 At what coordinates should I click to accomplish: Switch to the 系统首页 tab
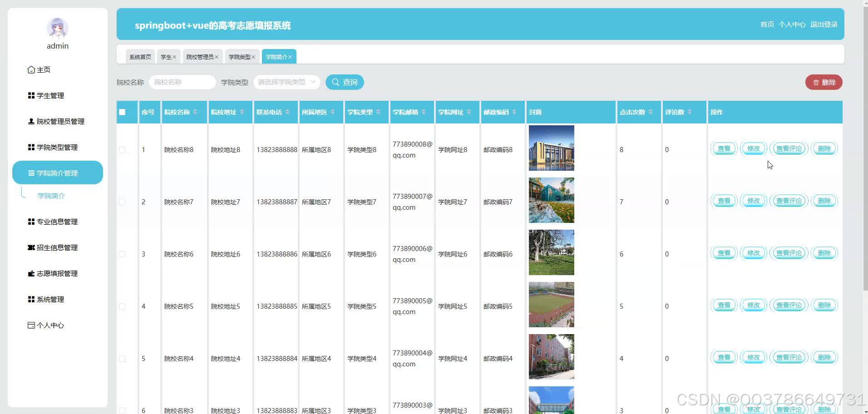tap(140, 57)
